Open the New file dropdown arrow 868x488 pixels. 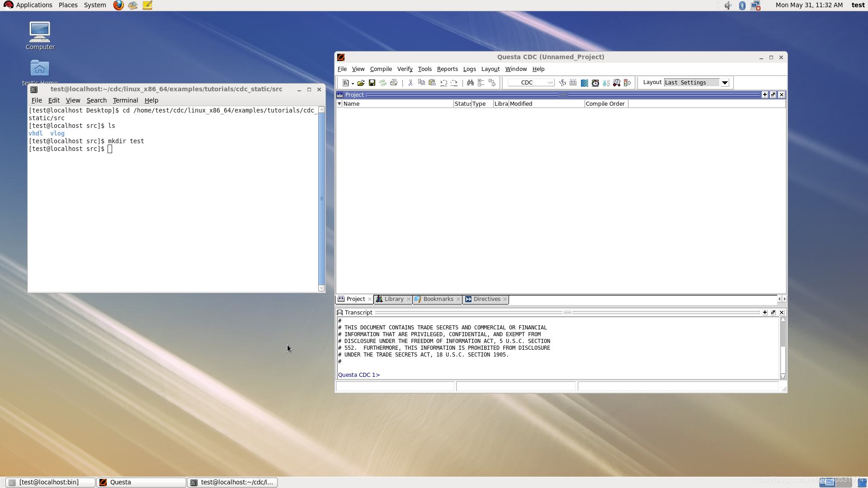(353, 84)
